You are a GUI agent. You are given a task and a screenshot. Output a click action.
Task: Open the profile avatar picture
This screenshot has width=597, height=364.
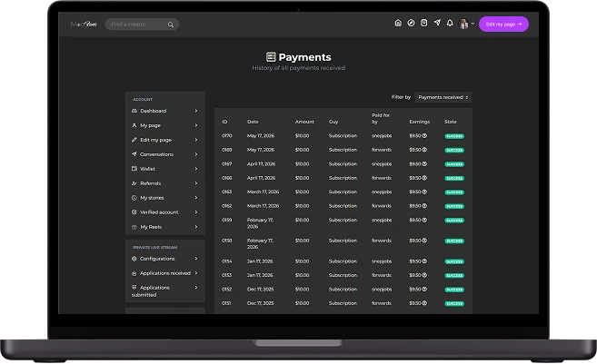point(463,24)
